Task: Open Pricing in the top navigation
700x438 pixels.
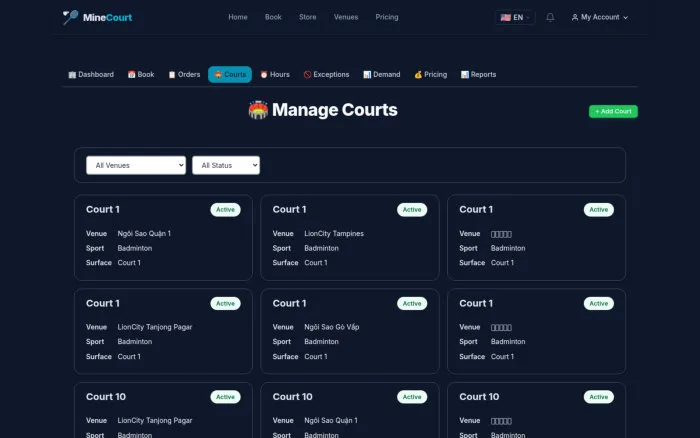Action: coord(387,17)
